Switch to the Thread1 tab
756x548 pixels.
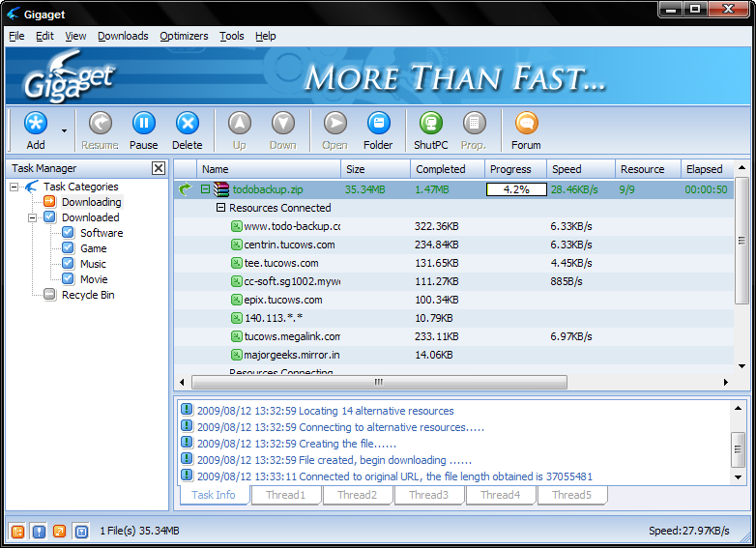coord(285,495)
